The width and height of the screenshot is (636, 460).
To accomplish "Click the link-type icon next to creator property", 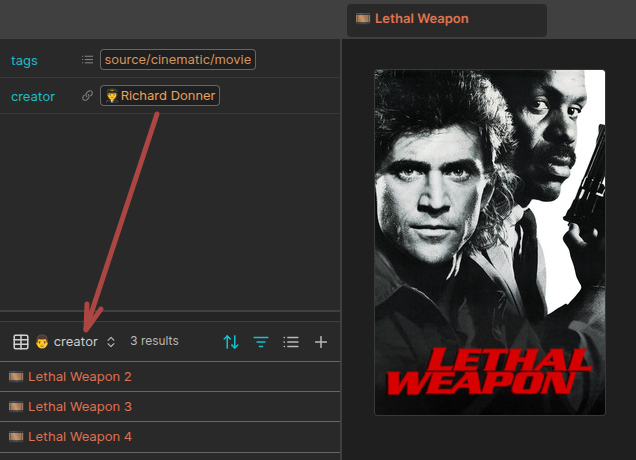I will click(87, 96).
